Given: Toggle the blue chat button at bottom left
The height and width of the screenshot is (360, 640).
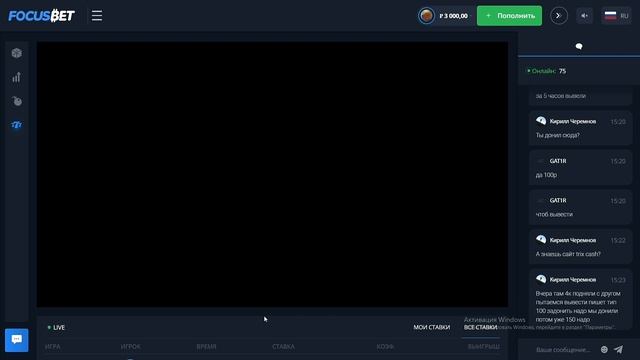Looking at the screenshot, I should point(17,340).
